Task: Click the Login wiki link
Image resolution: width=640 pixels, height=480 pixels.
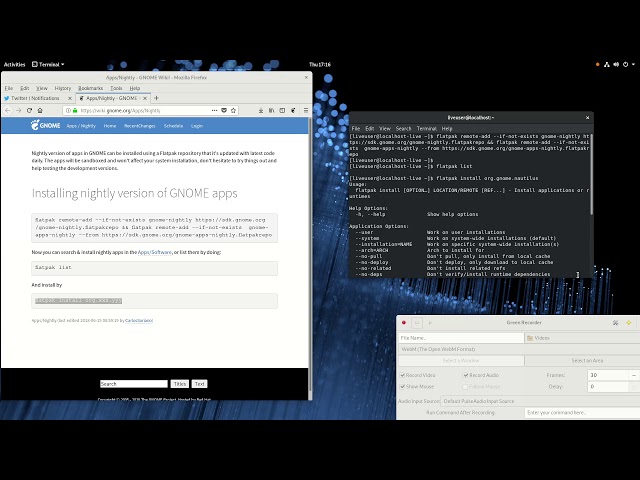Action: 197,126
